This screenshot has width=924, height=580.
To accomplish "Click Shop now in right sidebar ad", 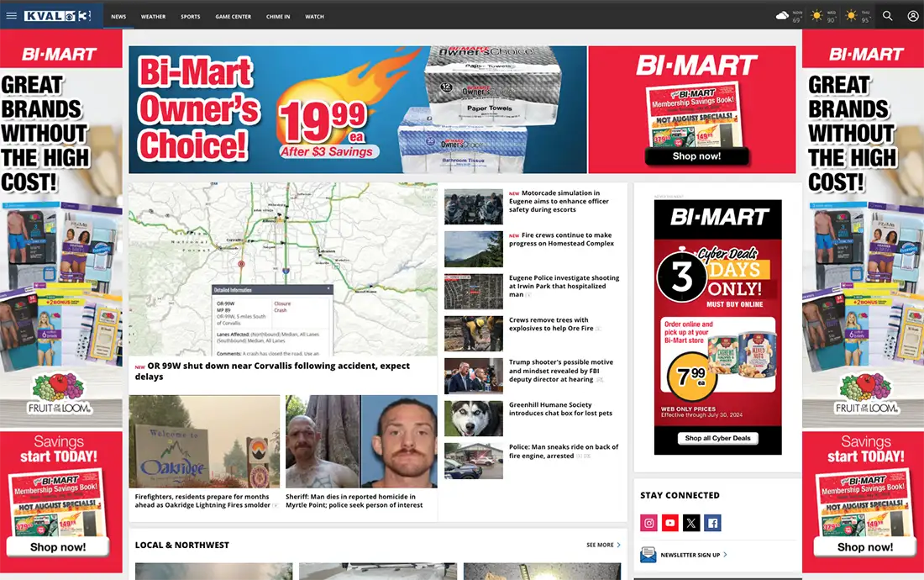I will tap(865, 547).
